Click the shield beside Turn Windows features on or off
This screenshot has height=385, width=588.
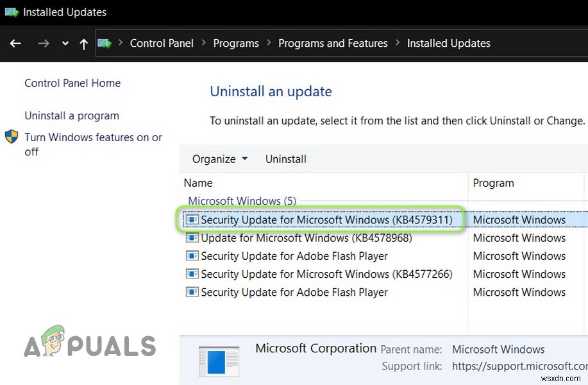[x=11, y=137]
